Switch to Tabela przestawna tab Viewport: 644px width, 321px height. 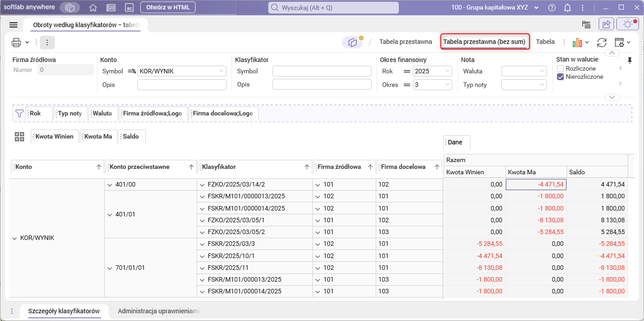pos(405,42)
